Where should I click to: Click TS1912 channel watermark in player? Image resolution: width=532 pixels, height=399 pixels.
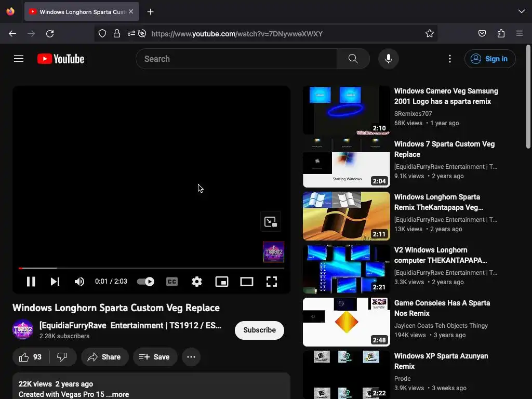click(274, 252)
